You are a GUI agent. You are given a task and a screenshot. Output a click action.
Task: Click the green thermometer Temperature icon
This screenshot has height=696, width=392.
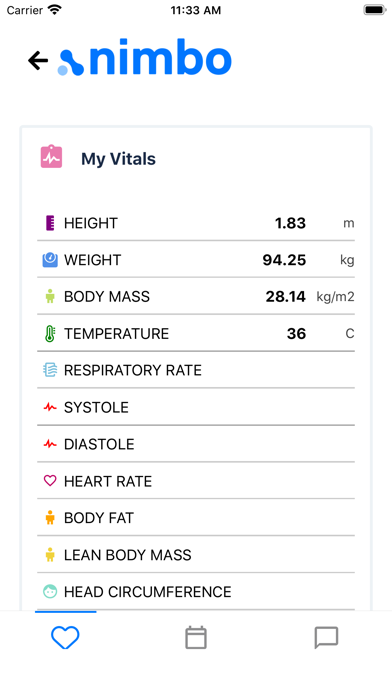[50, 333]
